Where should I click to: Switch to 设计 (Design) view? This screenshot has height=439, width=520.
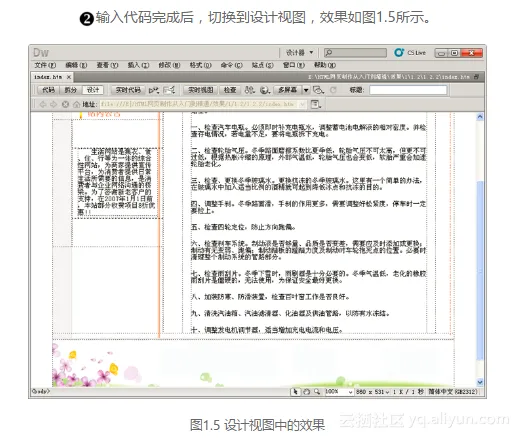click(x=93, y=90)
